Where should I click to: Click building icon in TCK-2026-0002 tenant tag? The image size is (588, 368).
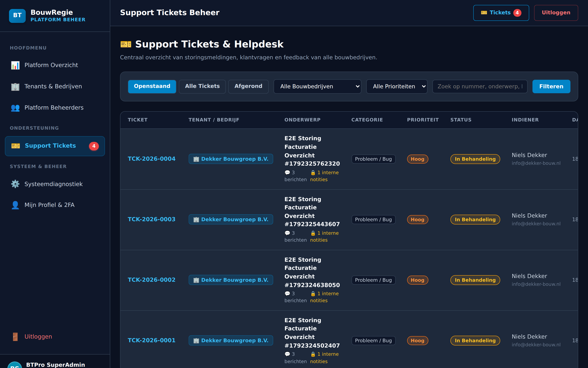pos(196,280)
